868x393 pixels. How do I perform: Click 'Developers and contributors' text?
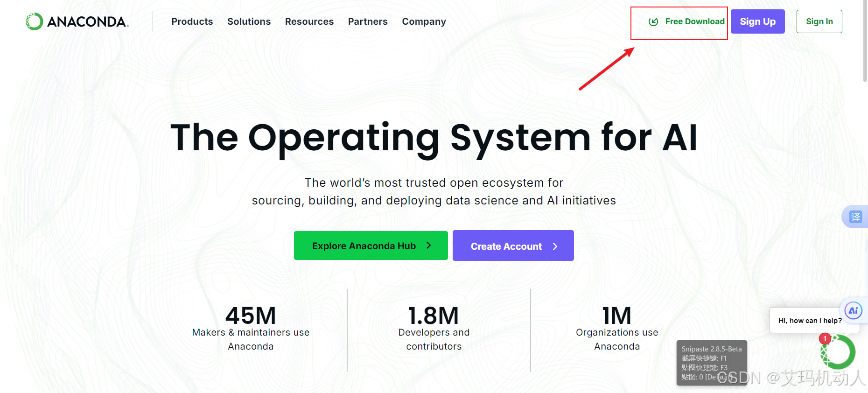pyautogui.click(x=434, y=339)
